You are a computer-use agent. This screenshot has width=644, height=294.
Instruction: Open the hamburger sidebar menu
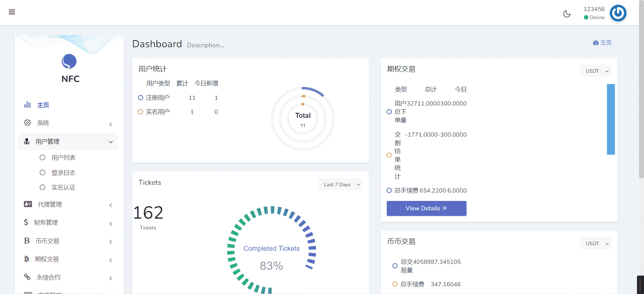[x=12, y=12]
